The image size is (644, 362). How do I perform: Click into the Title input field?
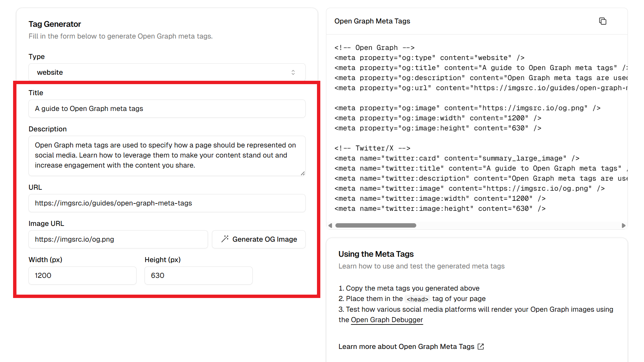[x=167, y=109]
